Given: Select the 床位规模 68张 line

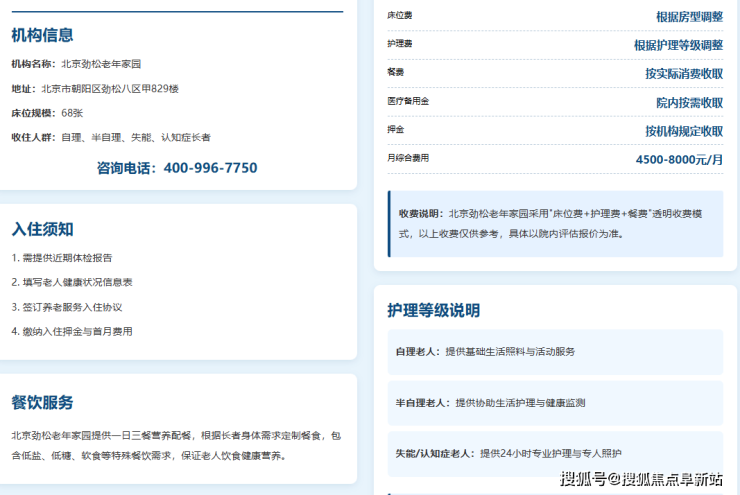Looking at the screenshot, I should tap(47, 113).
